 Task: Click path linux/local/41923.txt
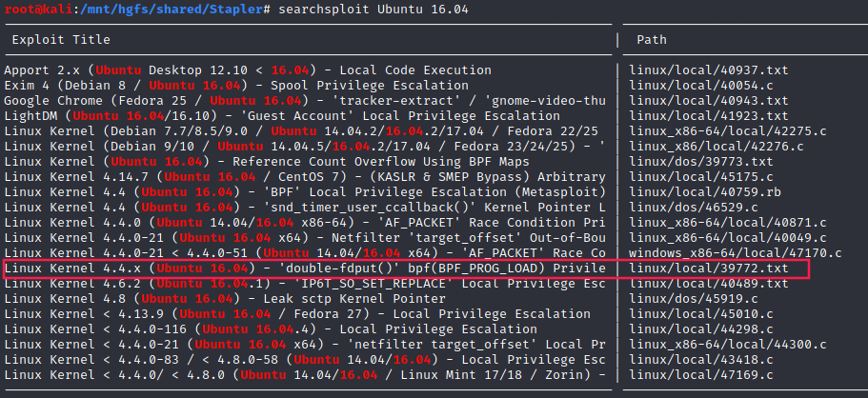[x=709, y=116]
